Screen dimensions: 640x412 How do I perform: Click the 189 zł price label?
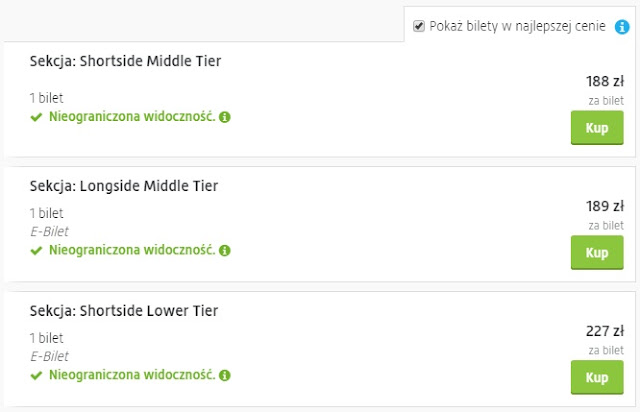(x=604, y=206)
